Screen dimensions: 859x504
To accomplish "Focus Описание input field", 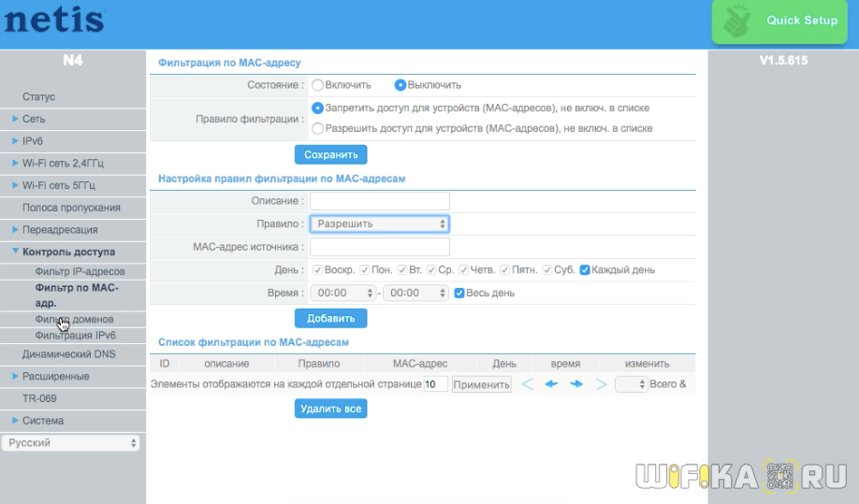I will (380, 201).
